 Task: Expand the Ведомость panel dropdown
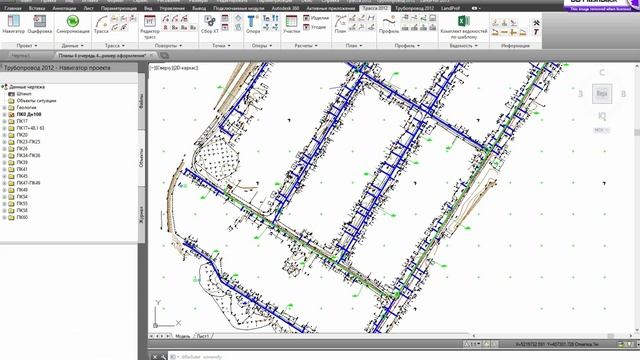click(x=463, y=46)
